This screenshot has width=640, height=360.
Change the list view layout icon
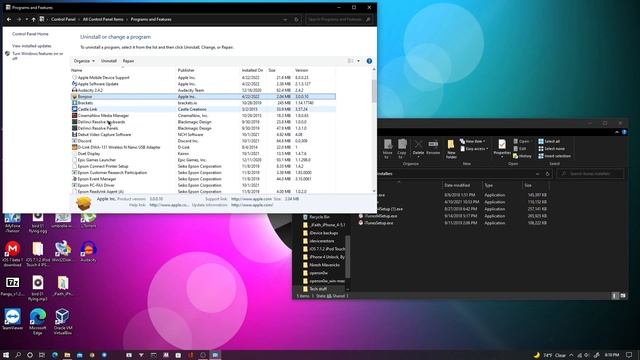coord(351,61)
